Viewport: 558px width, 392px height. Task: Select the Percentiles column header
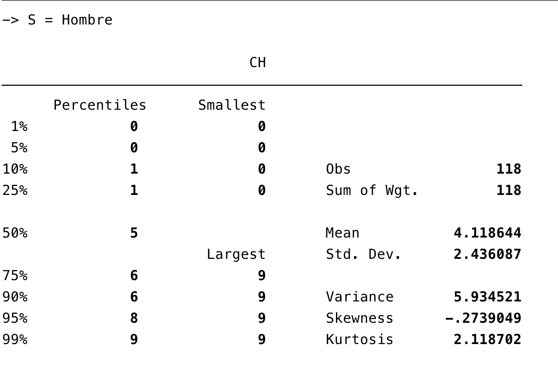[x=100, y=105]
